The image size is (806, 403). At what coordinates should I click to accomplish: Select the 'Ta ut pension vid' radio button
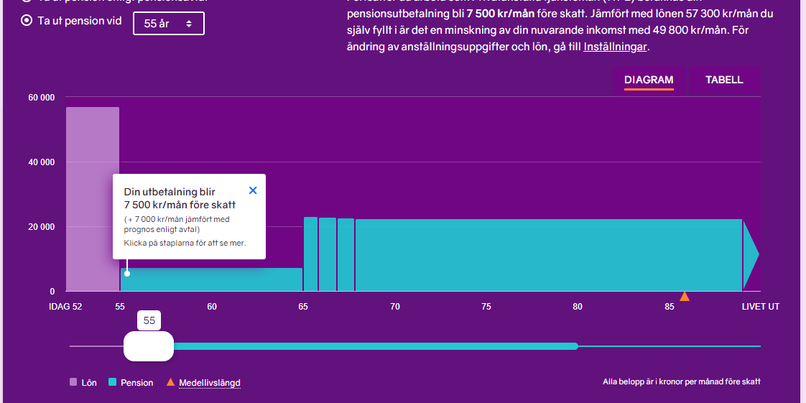click(26, 22)
